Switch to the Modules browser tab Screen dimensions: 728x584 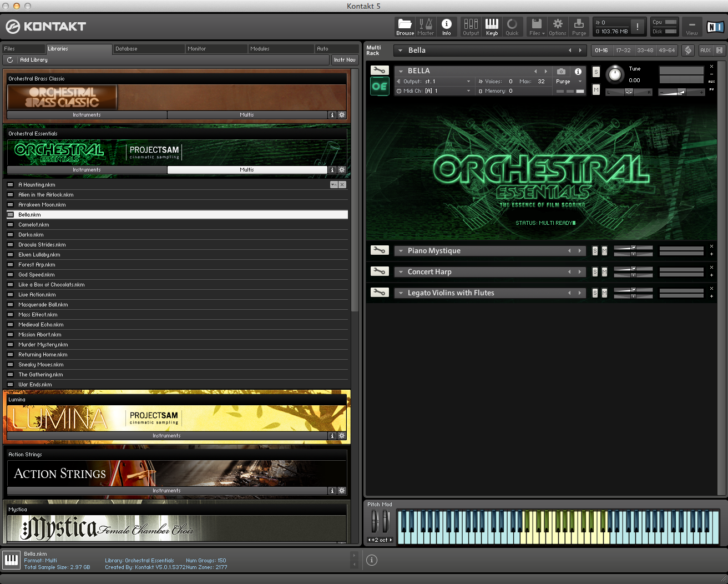281,49
